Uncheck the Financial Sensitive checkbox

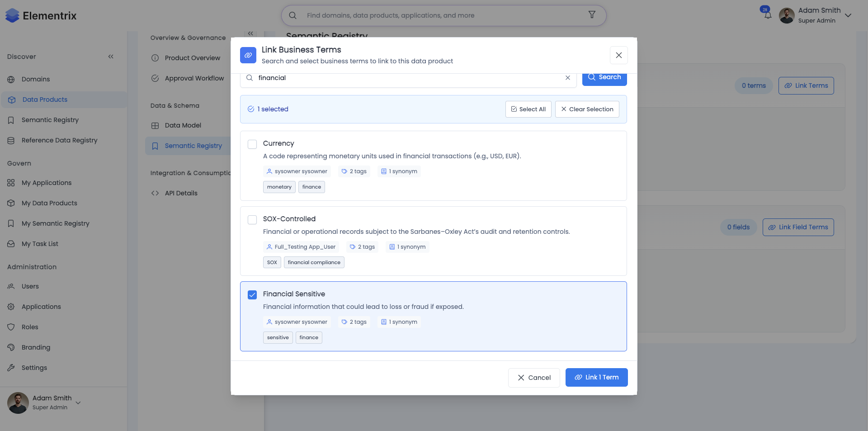[x=252, y=294]
